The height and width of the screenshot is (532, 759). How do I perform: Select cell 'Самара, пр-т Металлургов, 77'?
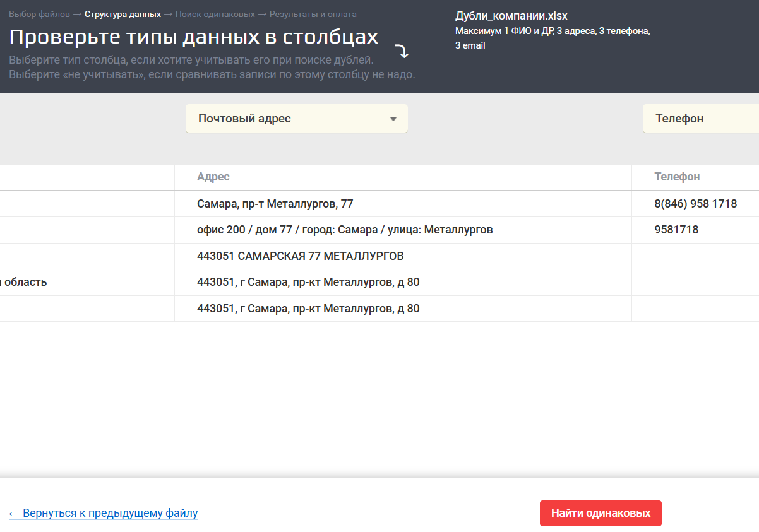275,204
